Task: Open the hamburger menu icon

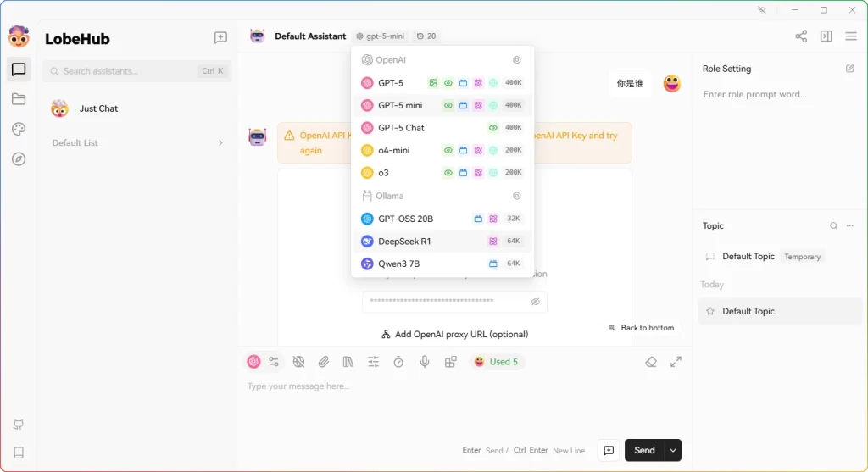Action: tap(851, 36)
